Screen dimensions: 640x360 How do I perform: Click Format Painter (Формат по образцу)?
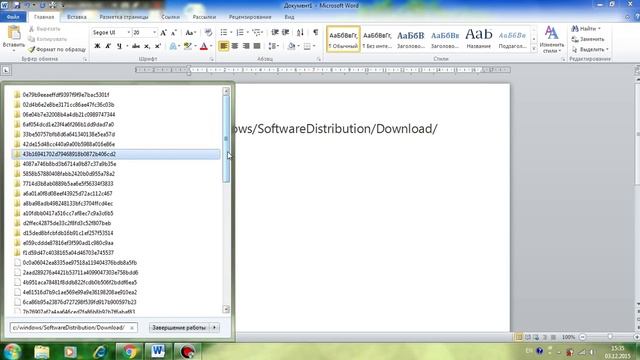pyautogui.click(x=57, y=49)
